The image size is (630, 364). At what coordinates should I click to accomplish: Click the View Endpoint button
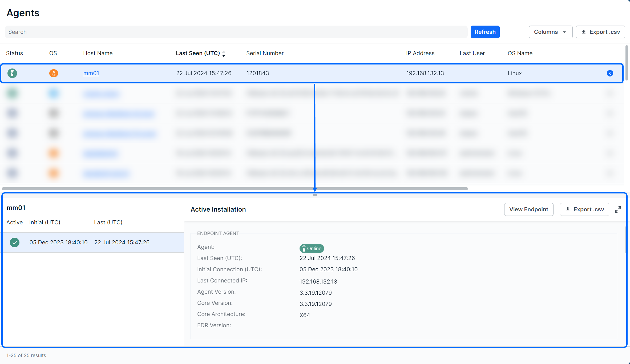click(528, 209)
